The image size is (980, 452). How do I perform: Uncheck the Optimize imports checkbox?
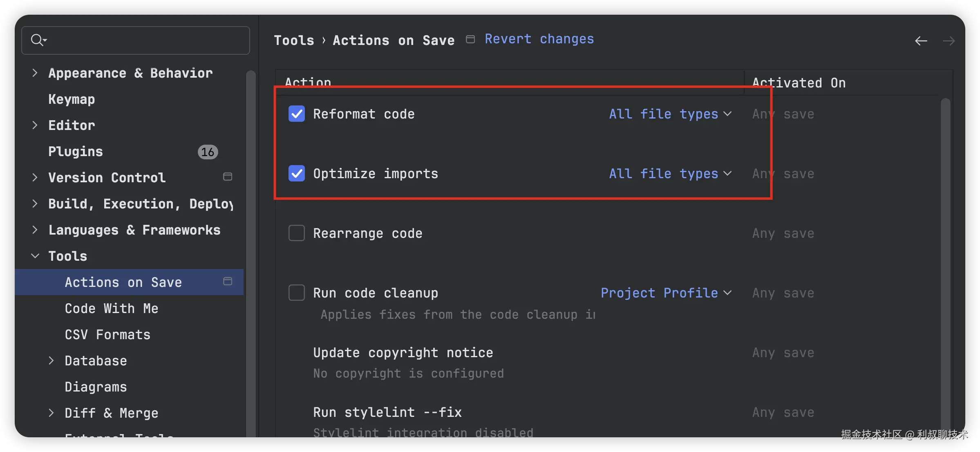(x=297, y=174)
